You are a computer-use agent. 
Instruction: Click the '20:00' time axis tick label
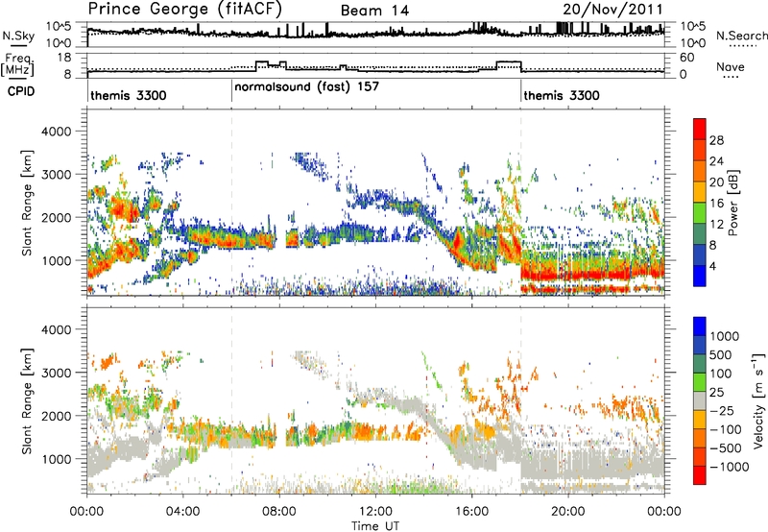pyautogui.click(x=567, y=512)
